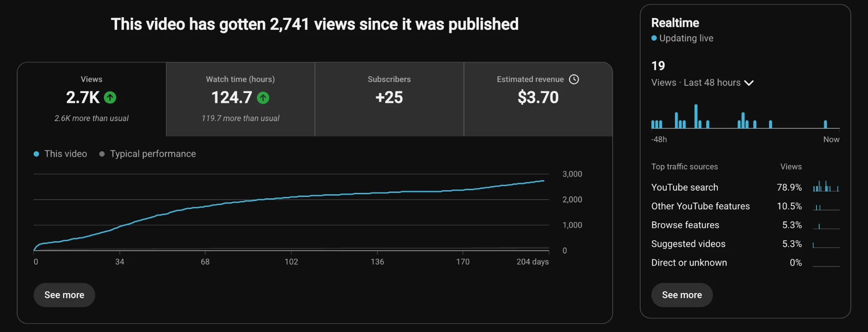Click Suggested videos traffic source row
Image resolution: width=868 pixels, height=332 pixels.
(745, 244)
